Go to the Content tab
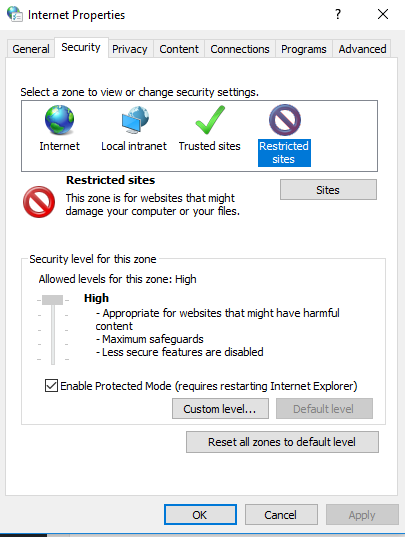This screenshot has width=405, height=537. coord(179,49)
